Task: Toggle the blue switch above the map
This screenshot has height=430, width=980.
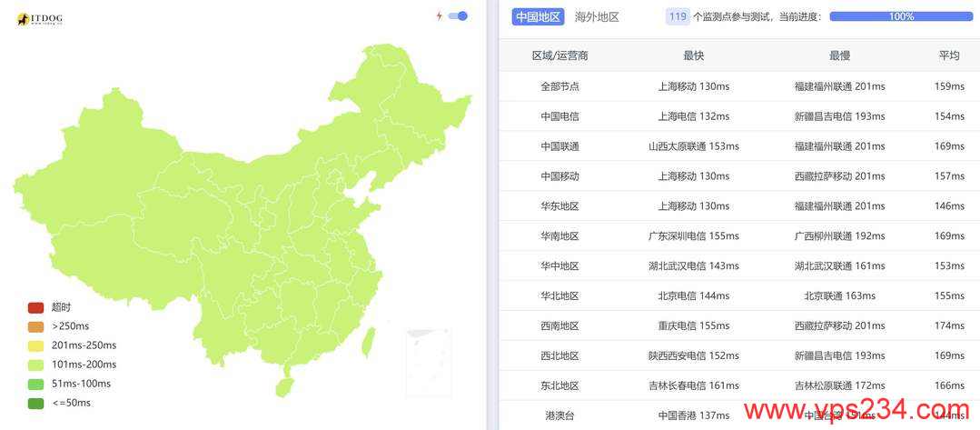Action: [458, 16]
